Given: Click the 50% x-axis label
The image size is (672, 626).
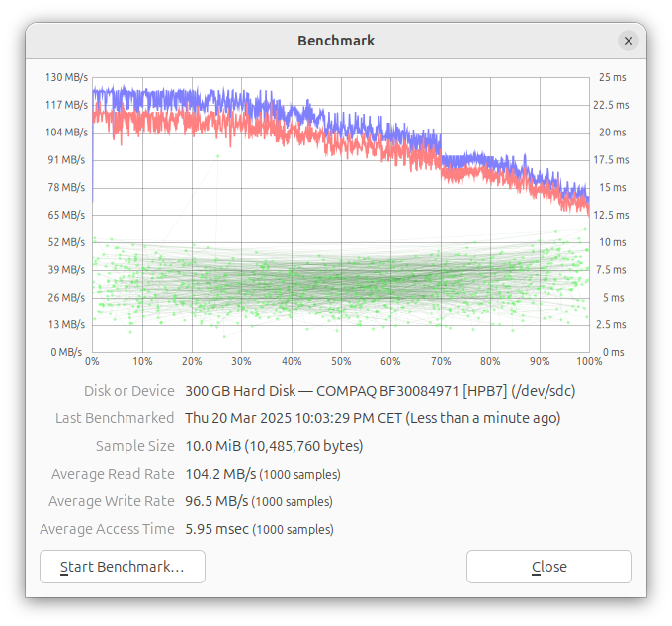Looking at the screenshot, I should point(341,361).
